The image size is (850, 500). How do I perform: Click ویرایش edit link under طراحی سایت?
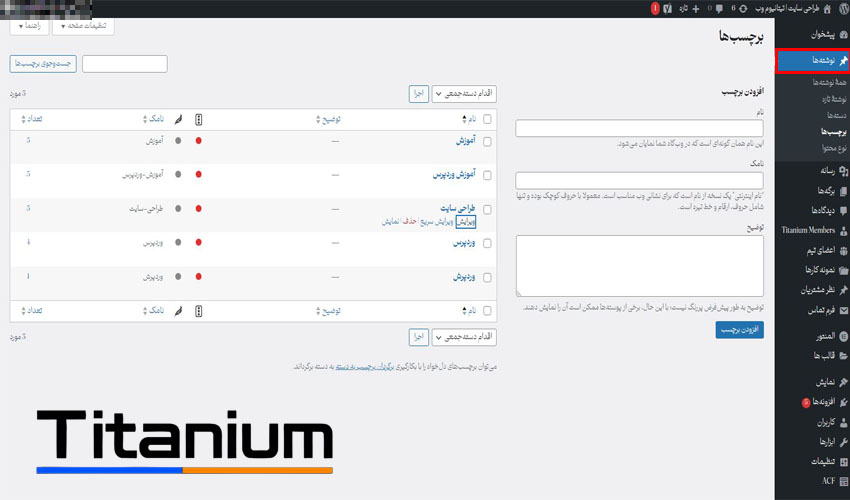(x=466, y=222)
